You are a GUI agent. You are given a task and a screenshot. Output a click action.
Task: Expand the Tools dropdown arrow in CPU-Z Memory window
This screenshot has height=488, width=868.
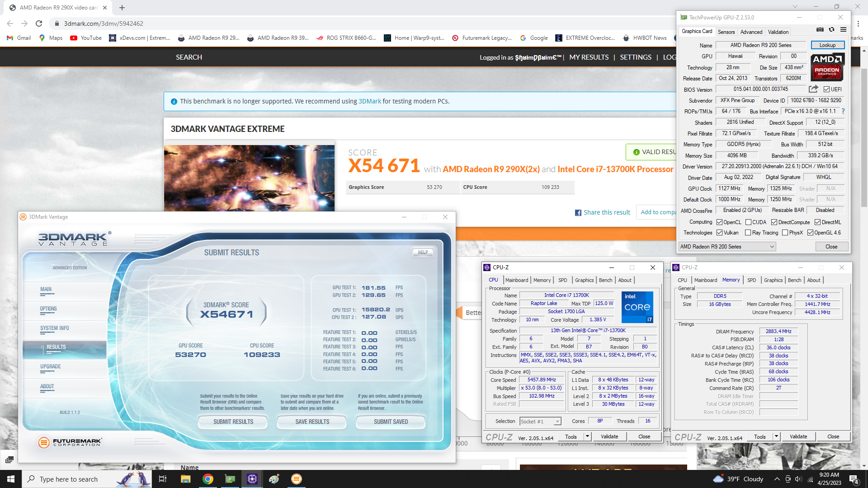(776, 436)
